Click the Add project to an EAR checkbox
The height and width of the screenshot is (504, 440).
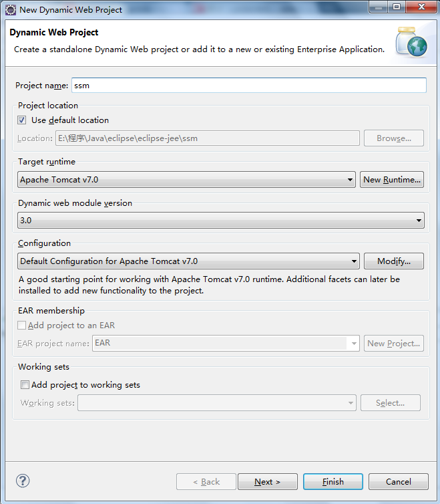point(22,326)
